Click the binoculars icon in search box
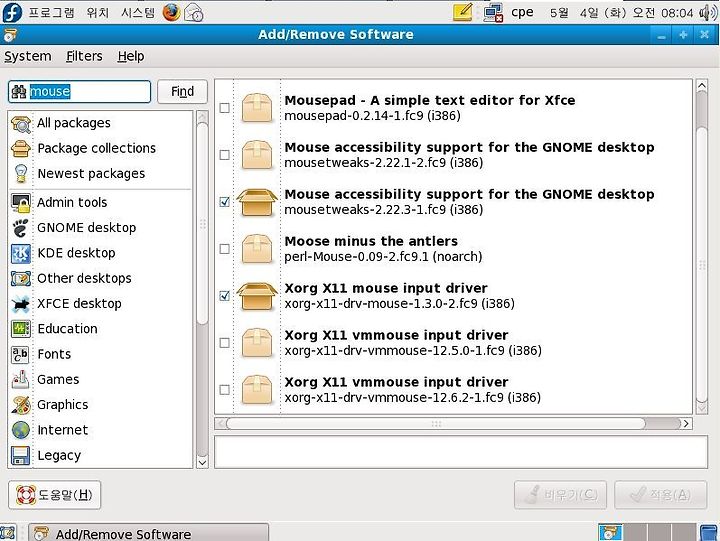Screen dimensions: 720x541 (x=19, y=92)
